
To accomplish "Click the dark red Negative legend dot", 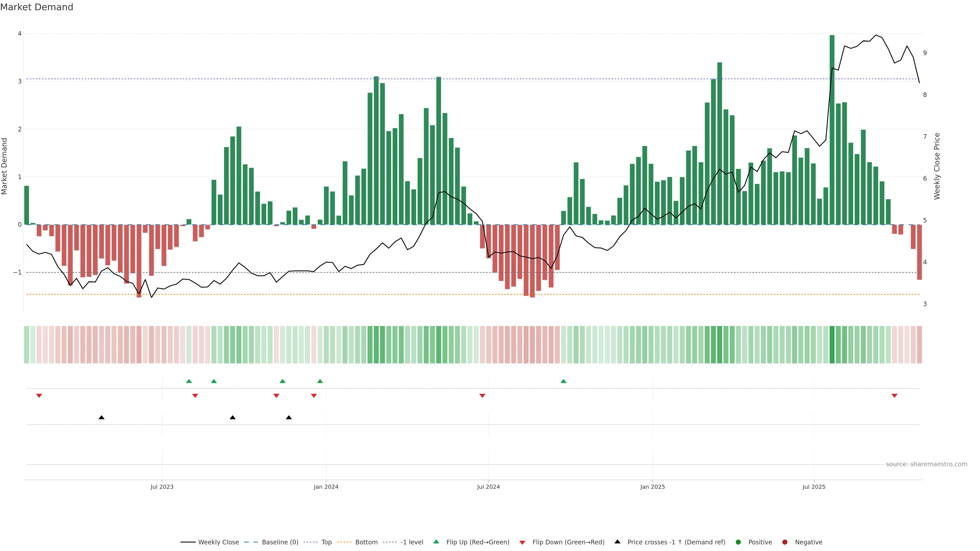I will point(785,542).
